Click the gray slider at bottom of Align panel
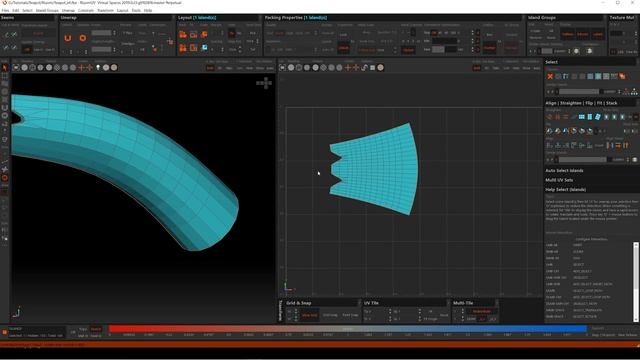 [583, 160]
